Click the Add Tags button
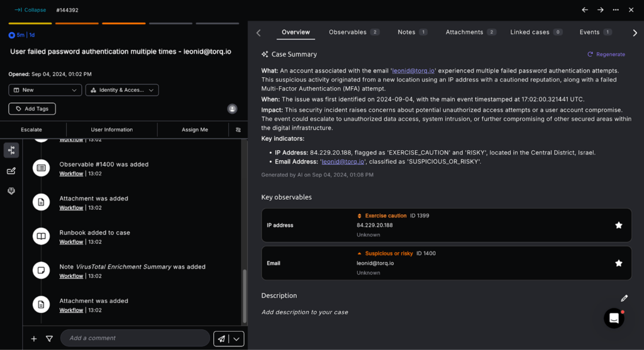This screenshot has height=350, width=644. click(x=32, y=109)
